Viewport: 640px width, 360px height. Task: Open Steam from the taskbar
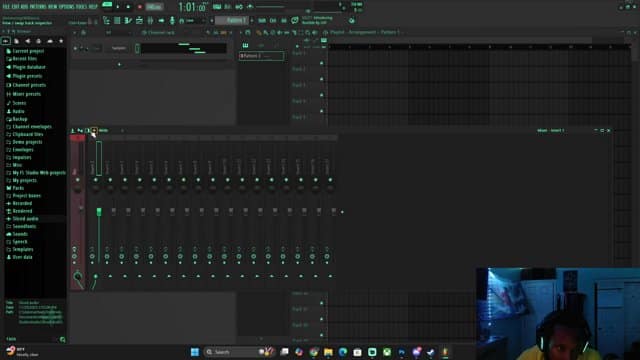pos(431,352)
